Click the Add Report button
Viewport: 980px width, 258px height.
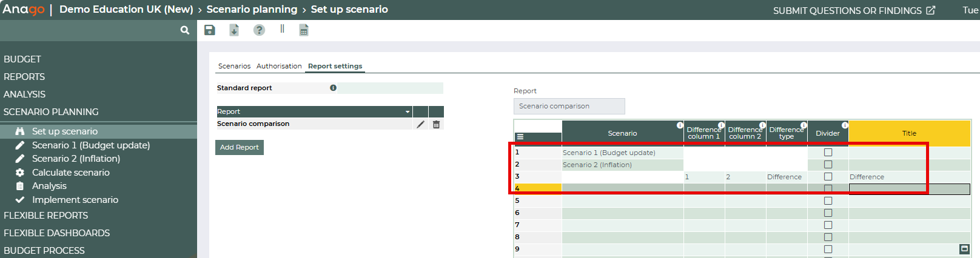pyautogui.click(x=240, y=147)
